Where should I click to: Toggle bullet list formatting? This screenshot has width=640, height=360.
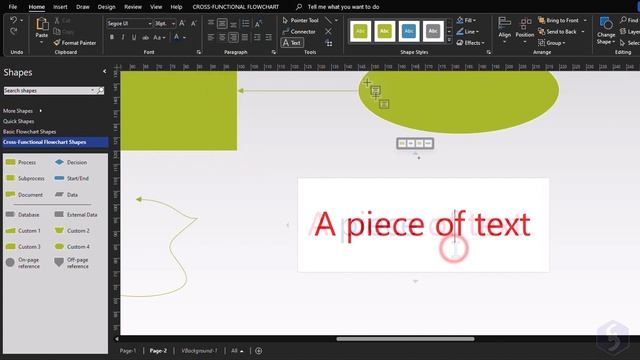pos(245,24)
